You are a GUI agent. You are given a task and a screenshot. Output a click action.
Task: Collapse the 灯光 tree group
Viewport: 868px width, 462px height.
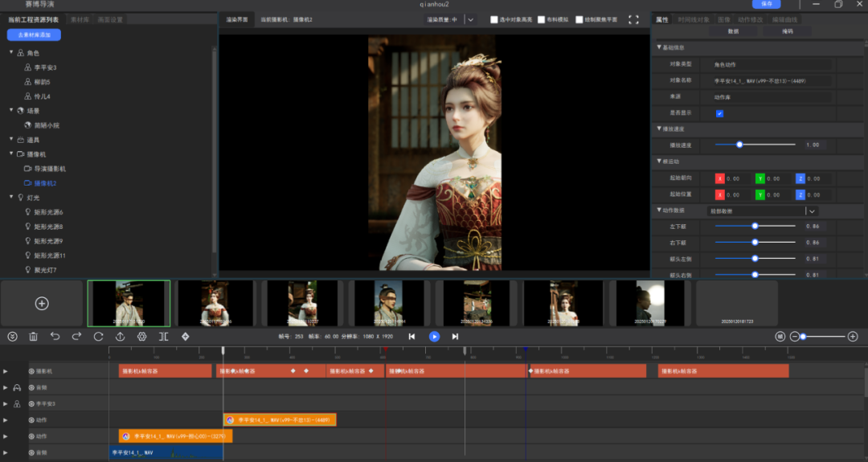11,197
